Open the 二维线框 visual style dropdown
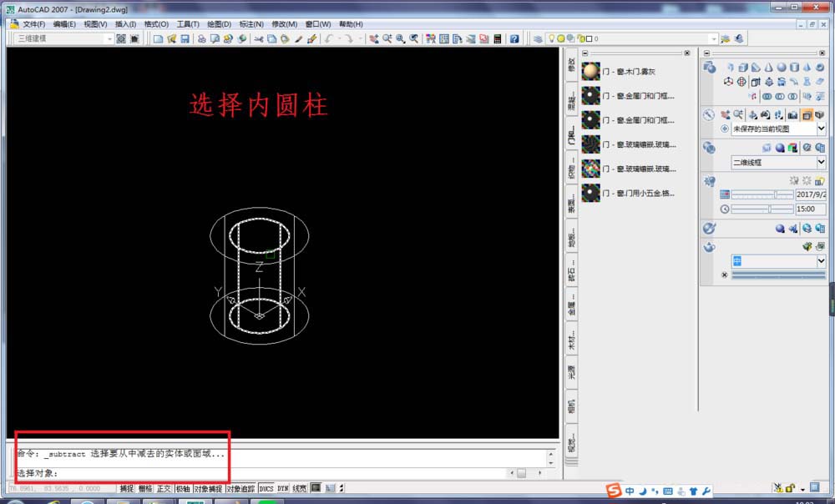835x504 pixels. [x=821, y=162]
